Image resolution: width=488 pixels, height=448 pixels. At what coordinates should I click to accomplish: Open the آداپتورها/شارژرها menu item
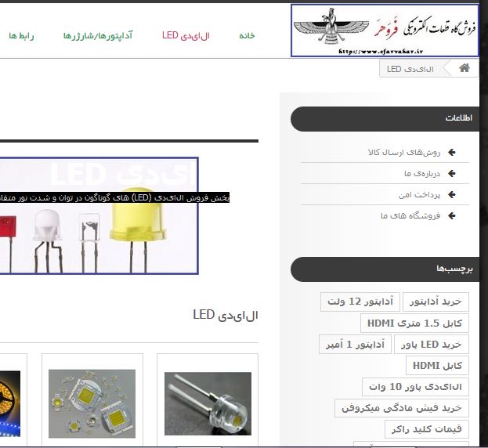pos(98,35)
